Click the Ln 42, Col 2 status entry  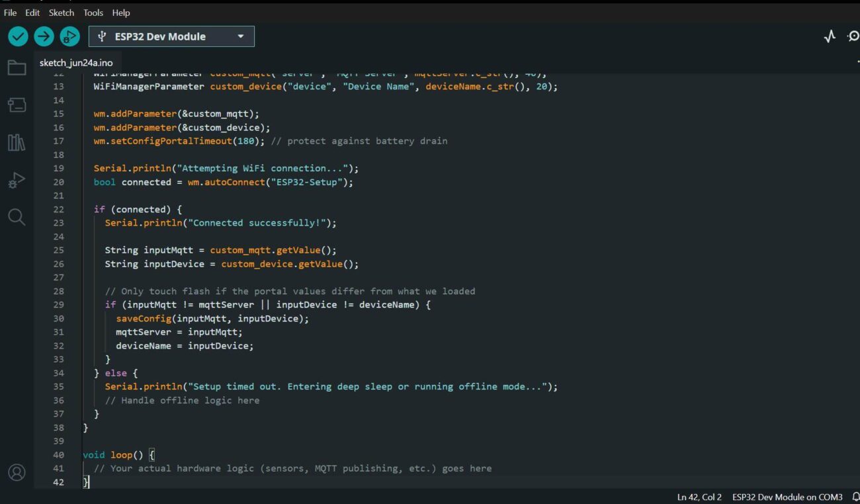coord(699,497)
